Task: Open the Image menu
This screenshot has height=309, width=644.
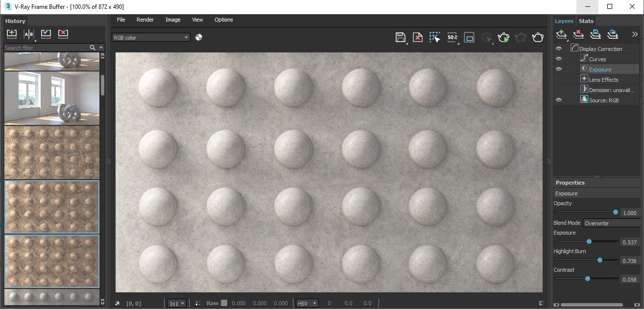Action: (x=173, y=20)
